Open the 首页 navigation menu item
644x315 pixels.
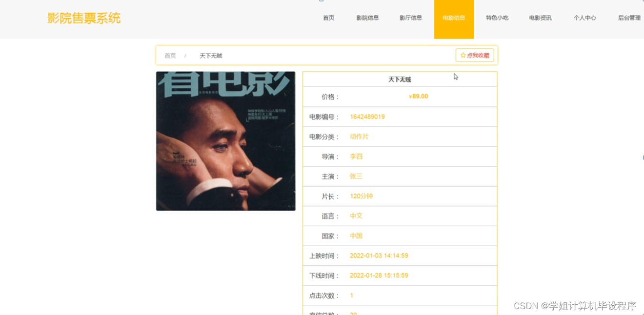(x=329, y=18)
